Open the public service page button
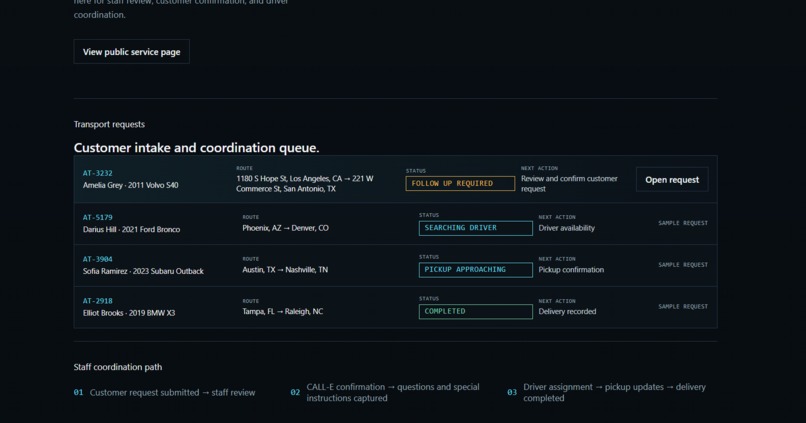 coord(132,52)
